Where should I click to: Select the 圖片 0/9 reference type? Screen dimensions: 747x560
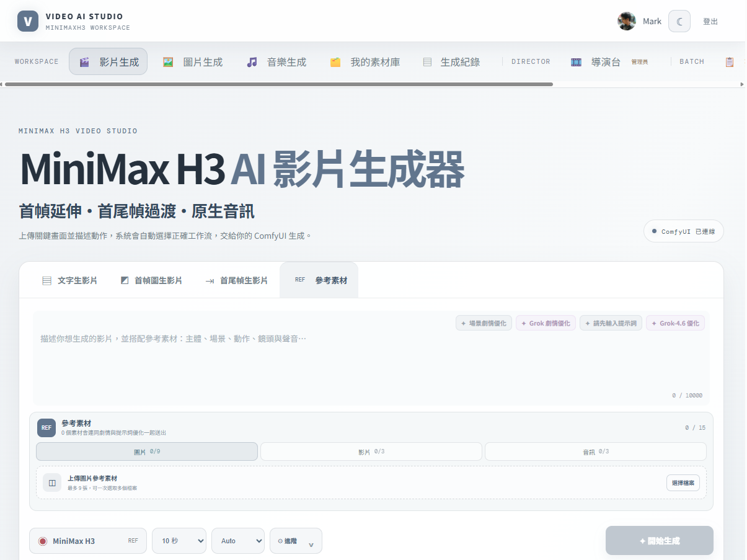[x=147, y=451]
